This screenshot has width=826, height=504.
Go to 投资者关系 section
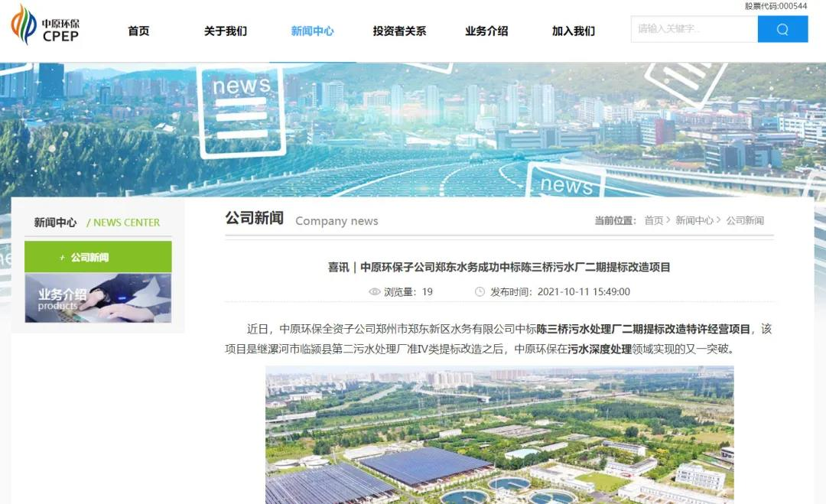click(x=399, y=31)
